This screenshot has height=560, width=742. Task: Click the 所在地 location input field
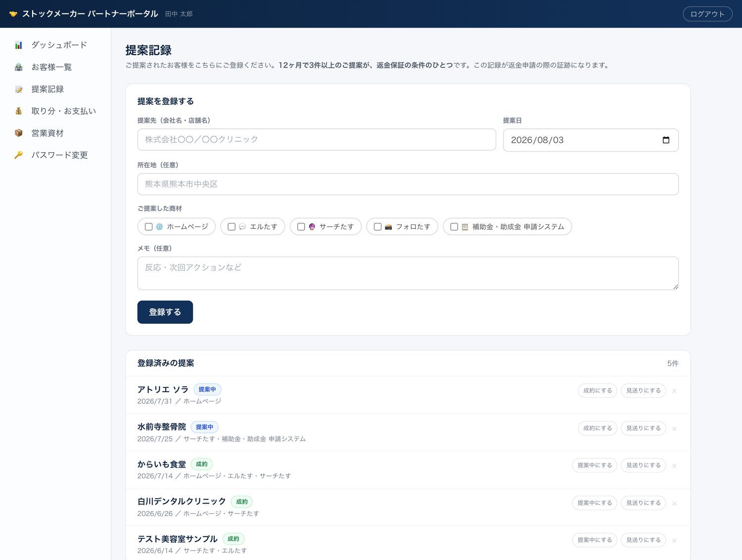[x=408, y=184]
